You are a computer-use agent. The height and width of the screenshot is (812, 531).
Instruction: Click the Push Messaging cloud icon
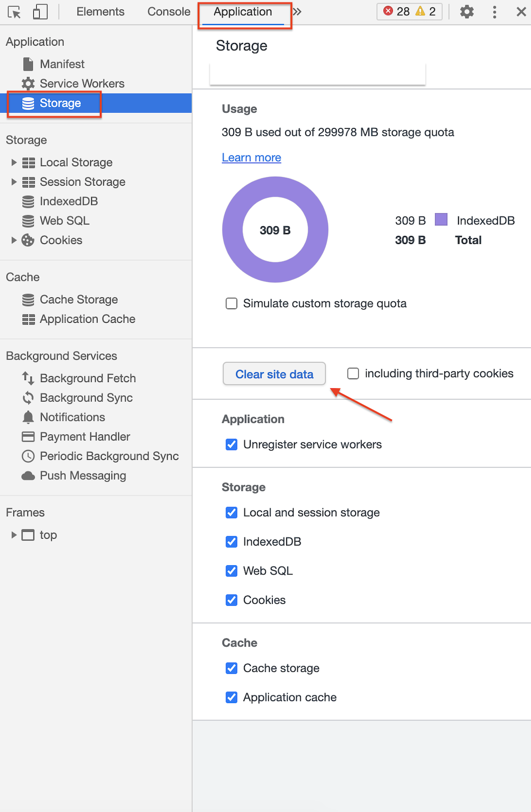pyautogui.click(x=28, y=476)
